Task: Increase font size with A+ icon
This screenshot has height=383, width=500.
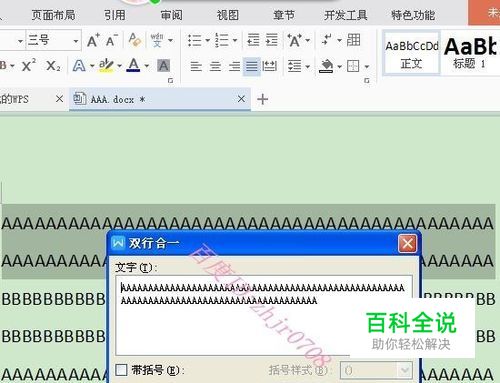Action: (x=93, y=40)
